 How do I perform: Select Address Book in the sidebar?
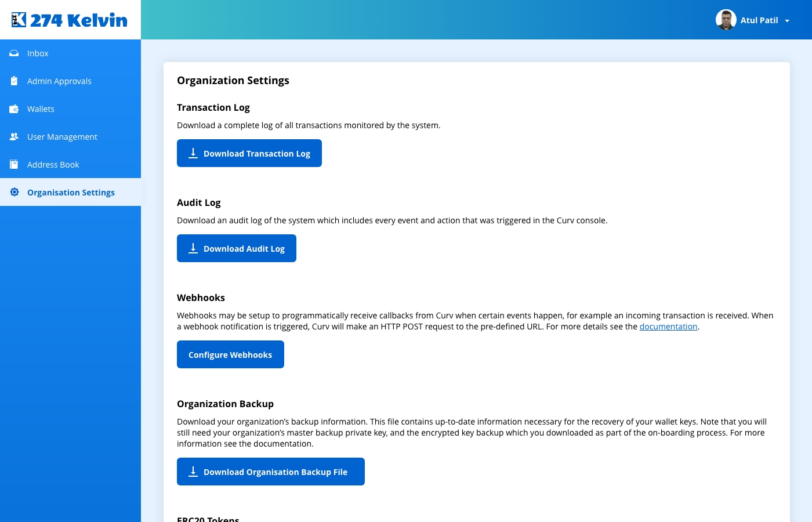click(x=53, y=165)
